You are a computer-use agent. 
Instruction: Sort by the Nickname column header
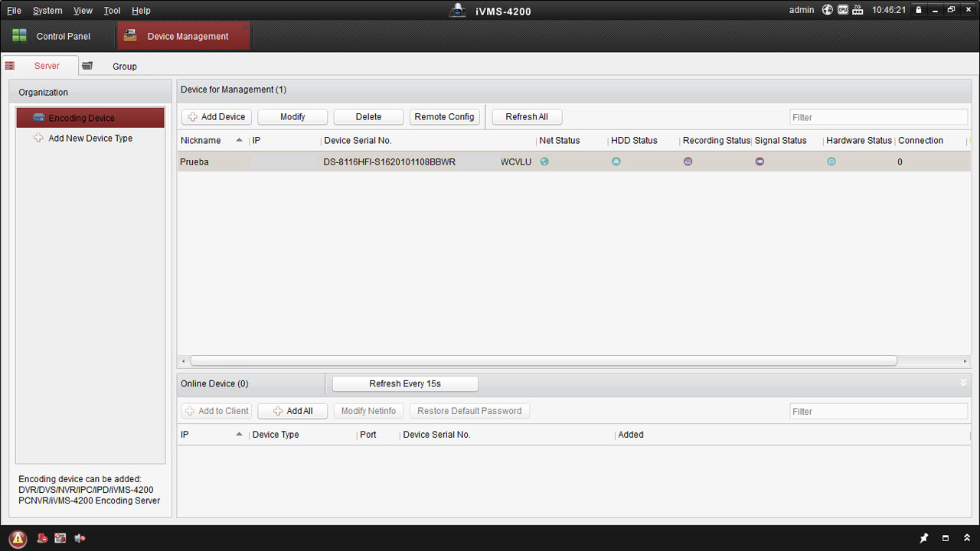point(213,141)
